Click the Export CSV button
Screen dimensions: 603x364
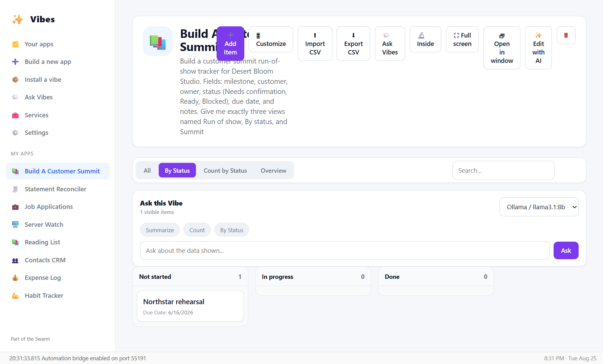(x=354, y=44)
